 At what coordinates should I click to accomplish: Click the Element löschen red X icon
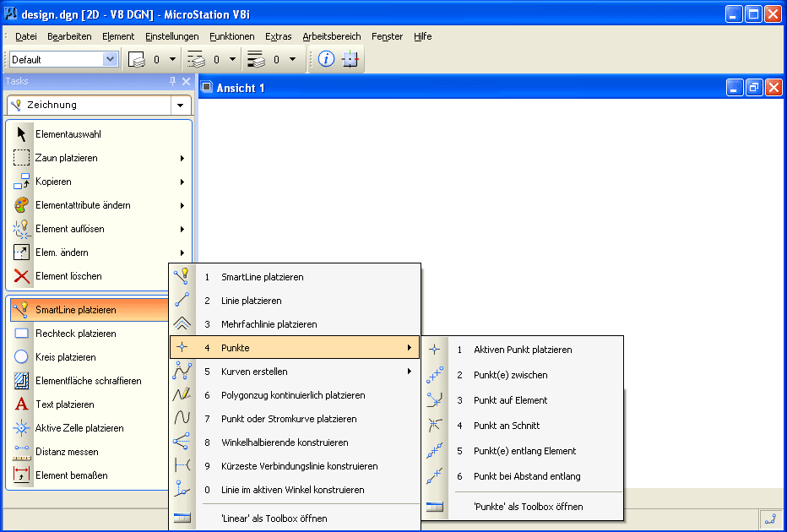click(x=22, y=276)
